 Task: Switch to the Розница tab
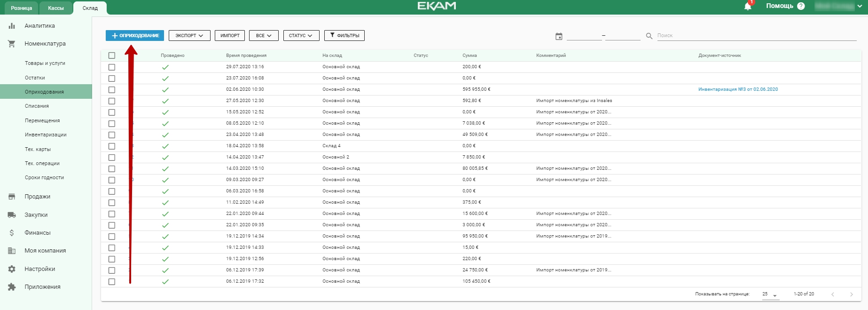tap(22, 8)
